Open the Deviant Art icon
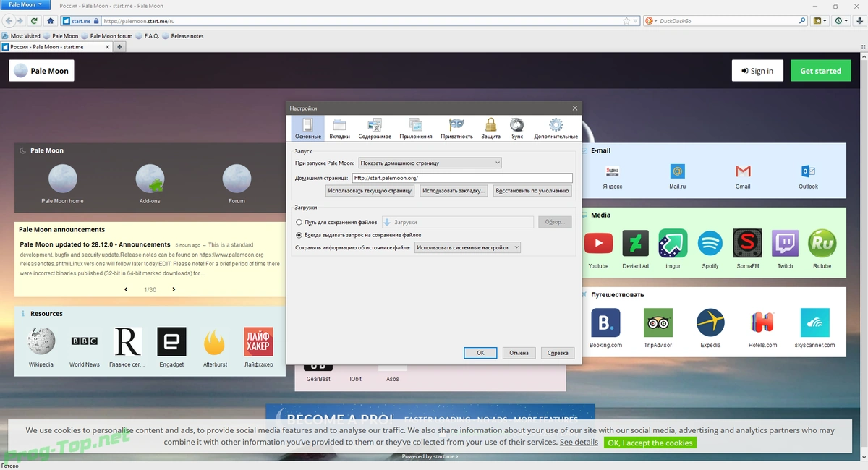The image size is (868, 470). [x=636, y=244]
